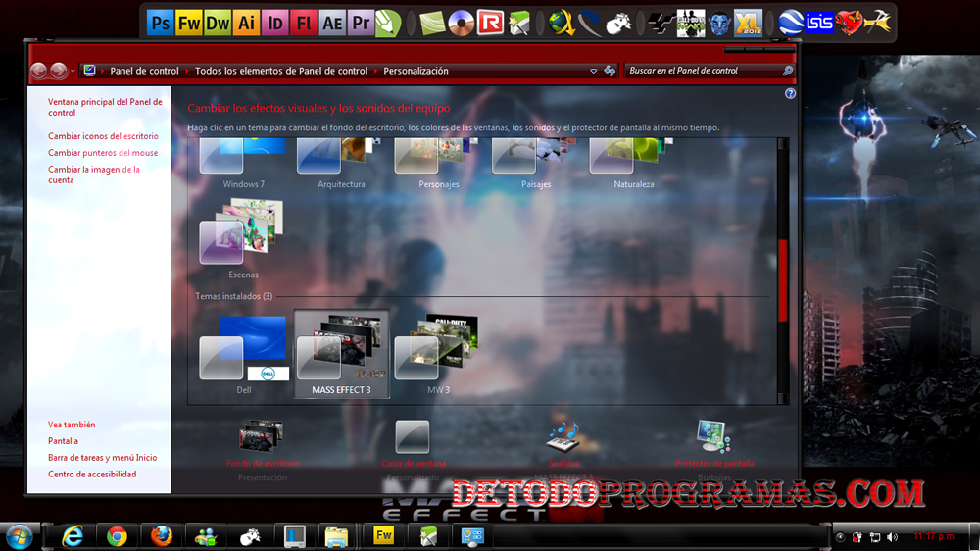Open Cambiar la imagen de la cuenta
The width and height of the screenshot is (980, 551).
(x=94, y=175)
